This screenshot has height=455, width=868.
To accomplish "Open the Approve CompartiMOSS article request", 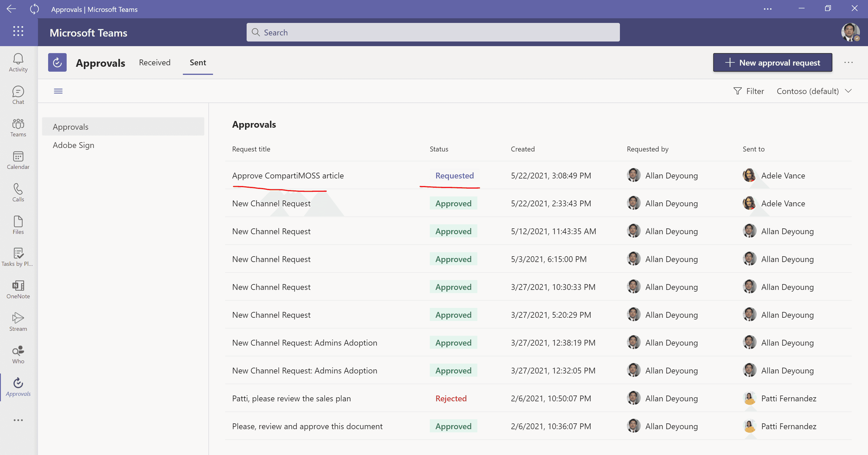I will (288, 175).
